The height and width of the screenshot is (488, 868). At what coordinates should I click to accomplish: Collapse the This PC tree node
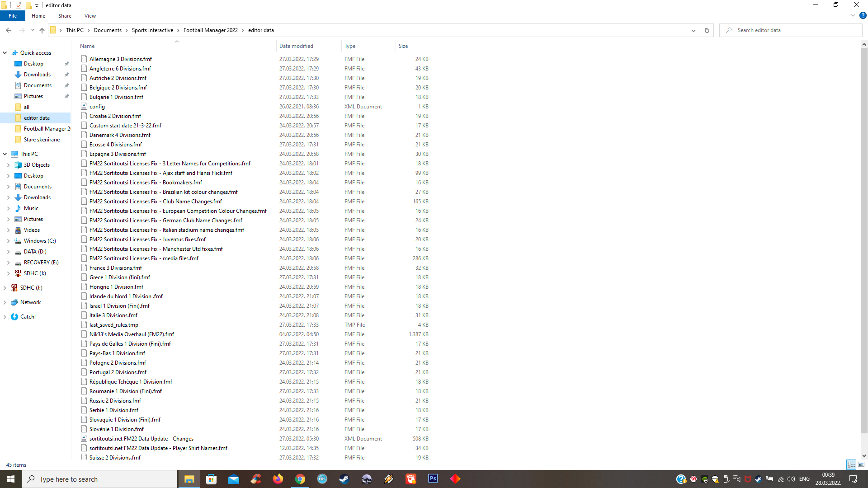click(5, 154)
